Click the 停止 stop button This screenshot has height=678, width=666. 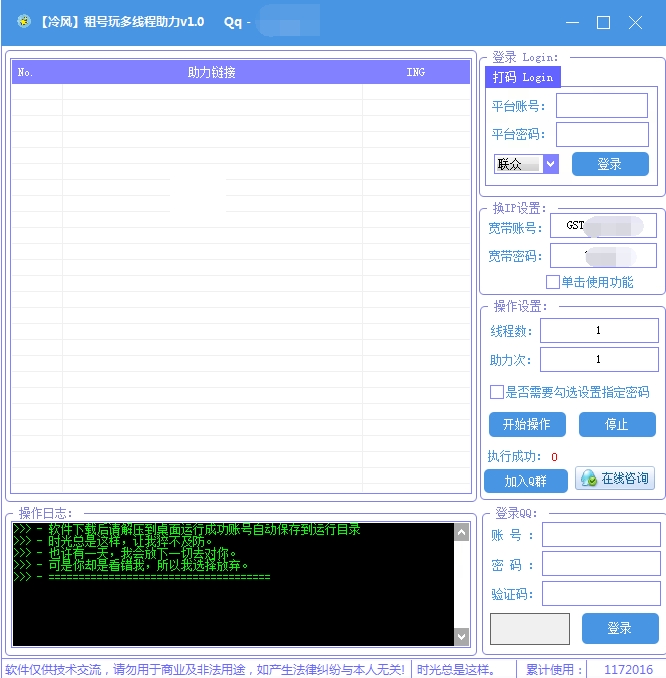617,424
